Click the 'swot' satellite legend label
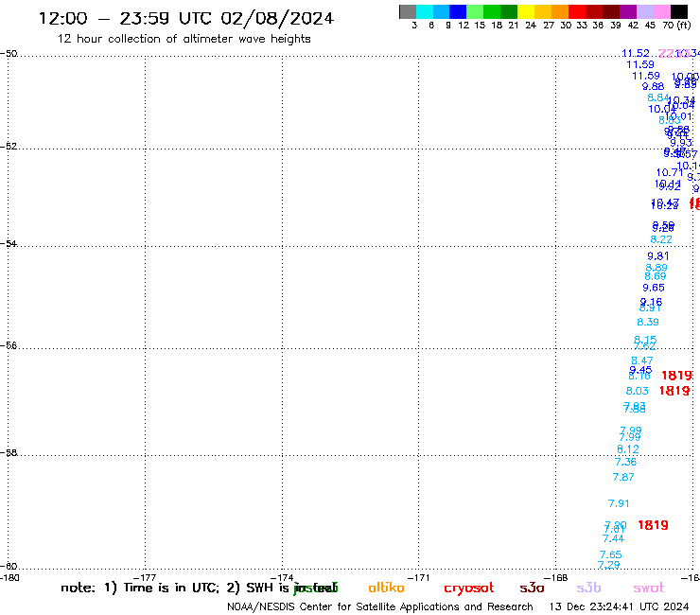 [x=649, y=589]
